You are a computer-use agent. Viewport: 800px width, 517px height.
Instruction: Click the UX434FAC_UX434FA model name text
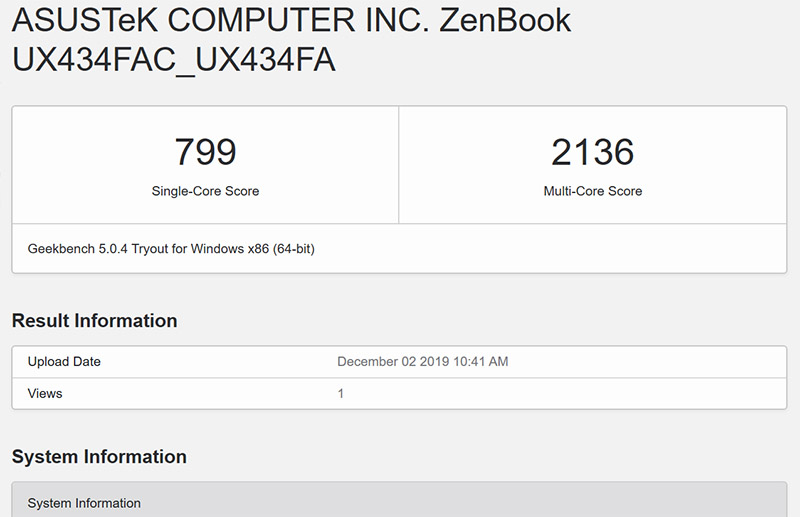coord(173,60)
